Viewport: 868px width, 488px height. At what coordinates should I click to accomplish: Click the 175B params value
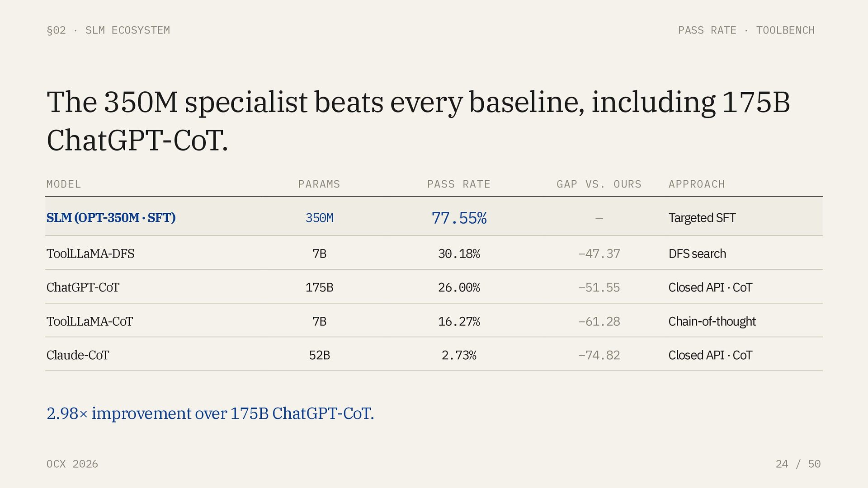click(319, 287)
